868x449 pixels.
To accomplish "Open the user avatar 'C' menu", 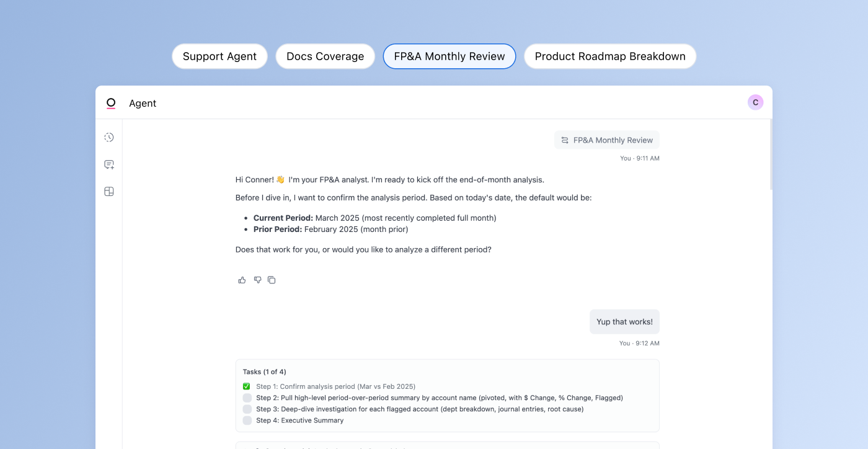I will 755,102.
